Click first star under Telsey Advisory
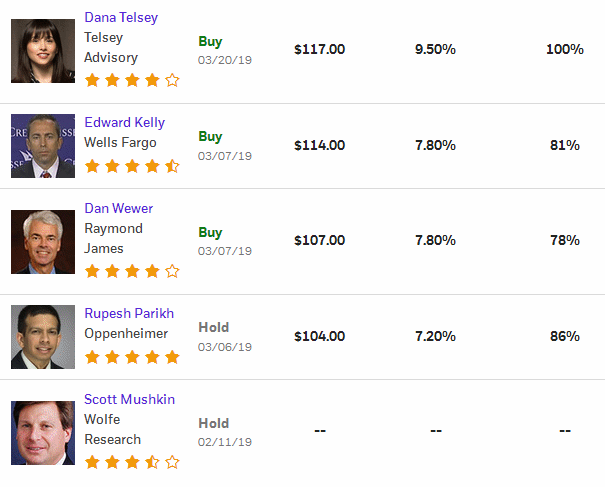This screenshot has height=487, width=605. coord(92,80)
